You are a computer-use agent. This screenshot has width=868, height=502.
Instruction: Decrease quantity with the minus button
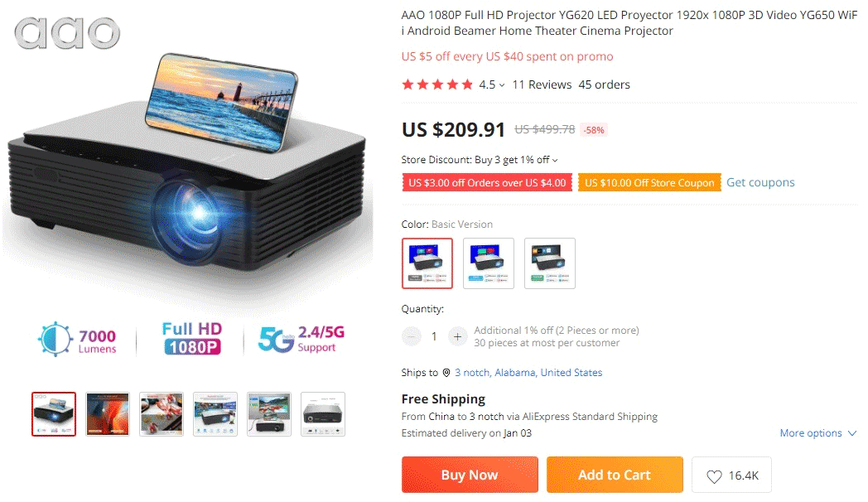(x=412, y=336)
